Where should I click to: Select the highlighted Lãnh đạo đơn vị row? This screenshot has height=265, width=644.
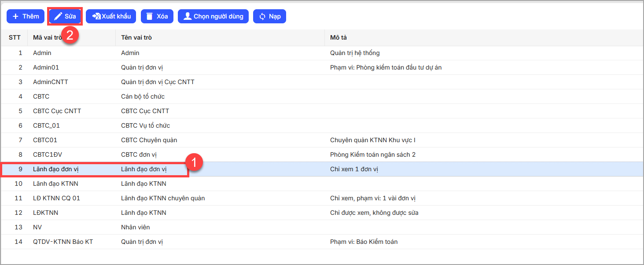click(x=56, y=169)
